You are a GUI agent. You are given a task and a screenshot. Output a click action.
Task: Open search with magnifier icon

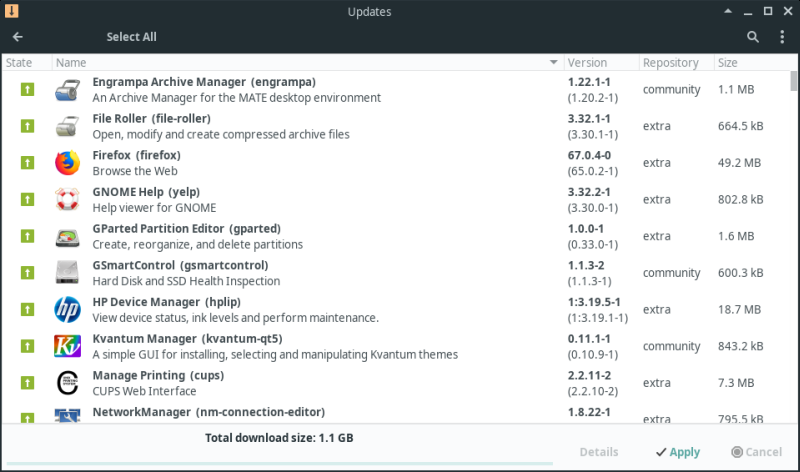(753, 37)
